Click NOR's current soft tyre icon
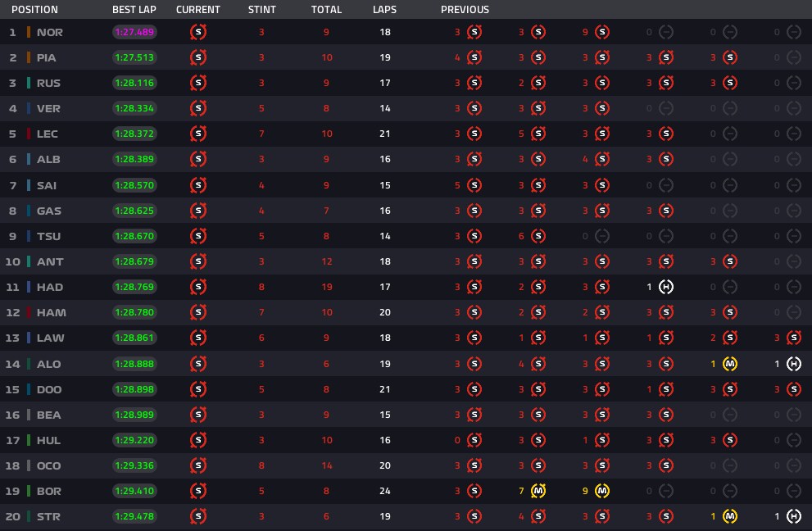Image resolution: width=812 pixels, height=531 pixels. click(x=198, y=32)
